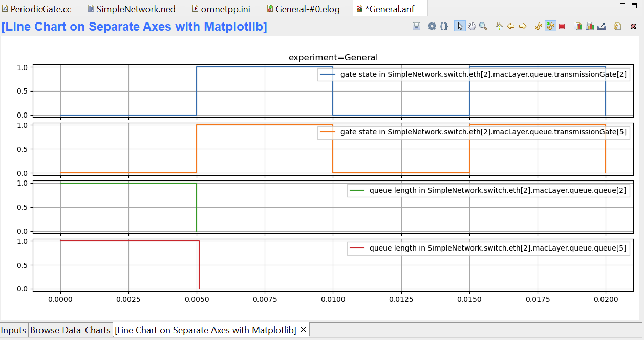The width and height of the screenshot is (644, 340).
Task: Click the red line legend swatch
Action: [x=357, y=248]
